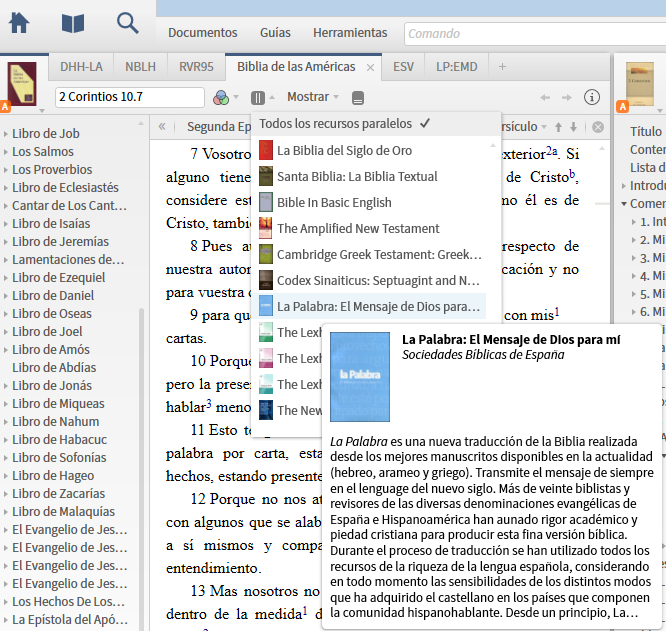Close the Biblia de las Américas tab

coord(370,68)
